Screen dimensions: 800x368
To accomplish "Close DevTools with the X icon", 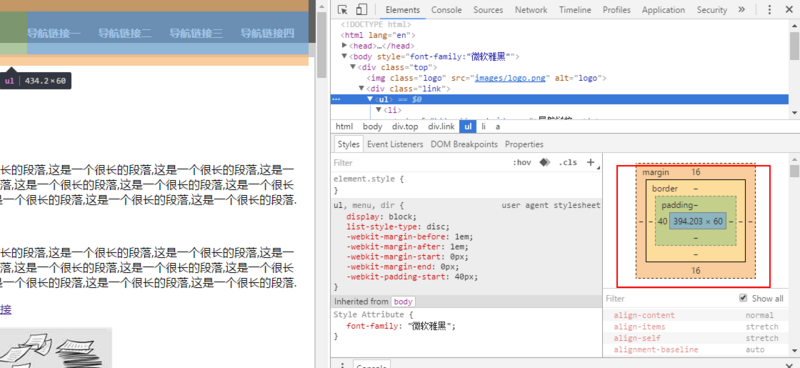I will [x=788, y=10].
